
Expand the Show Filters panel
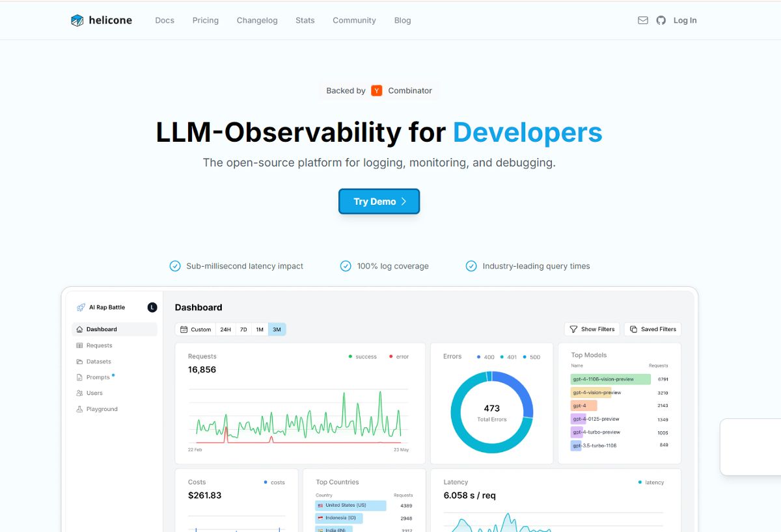(x=592, y=329)
